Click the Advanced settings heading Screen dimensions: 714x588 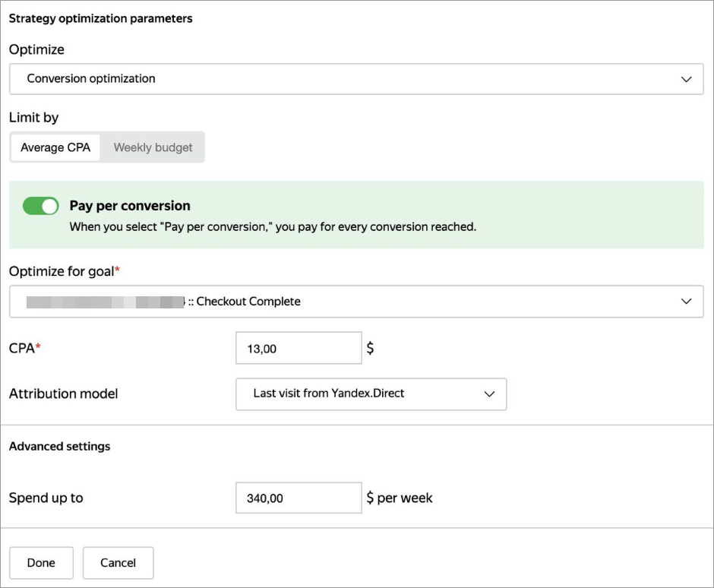point(59,447)
